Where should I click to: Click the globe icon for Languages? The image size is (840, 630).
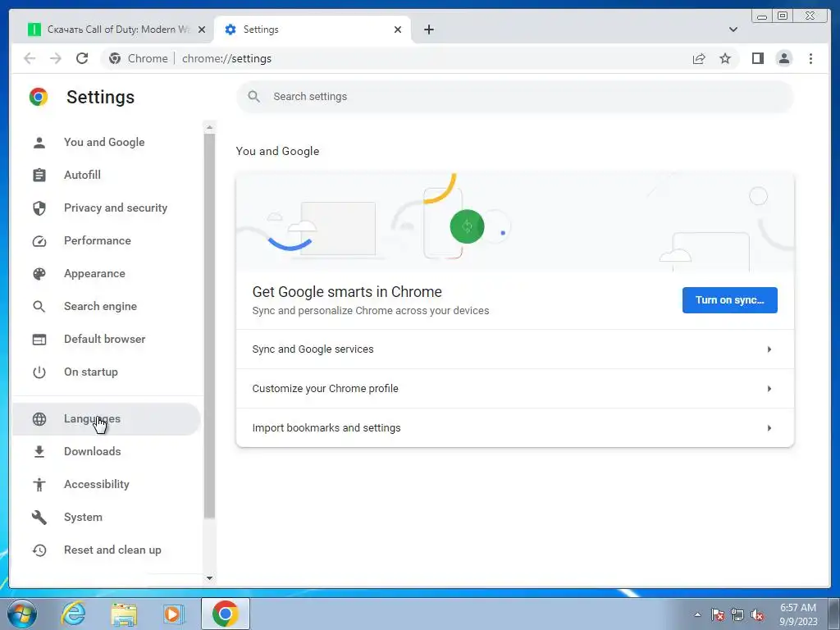(39, 419)
